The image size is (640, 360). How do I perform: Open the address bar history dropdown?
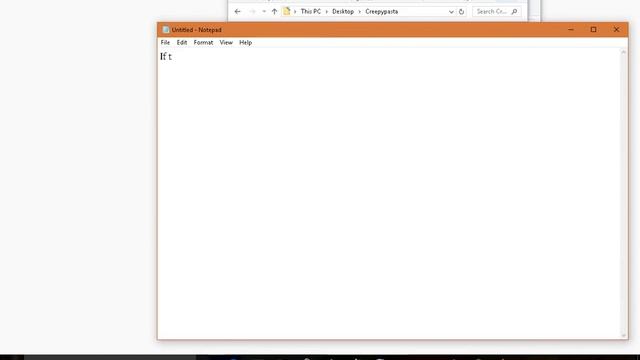[451, 12]
